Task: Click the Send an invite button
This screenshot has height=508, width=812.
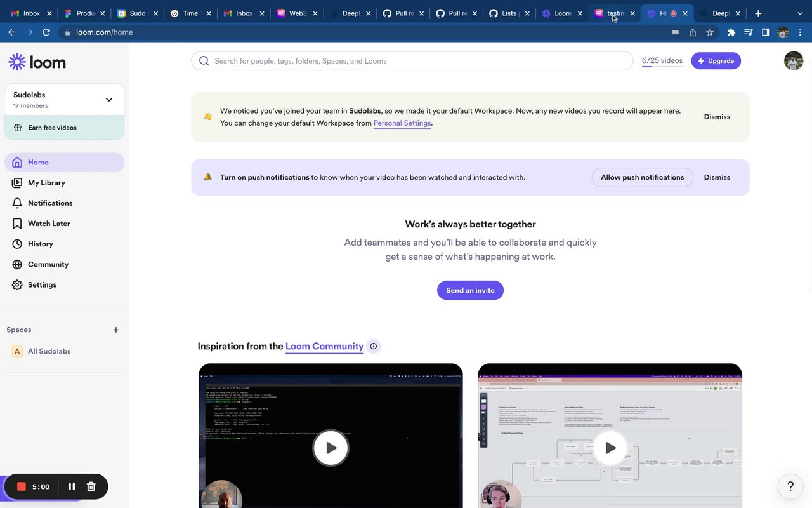Action: [x=470, y=290]
